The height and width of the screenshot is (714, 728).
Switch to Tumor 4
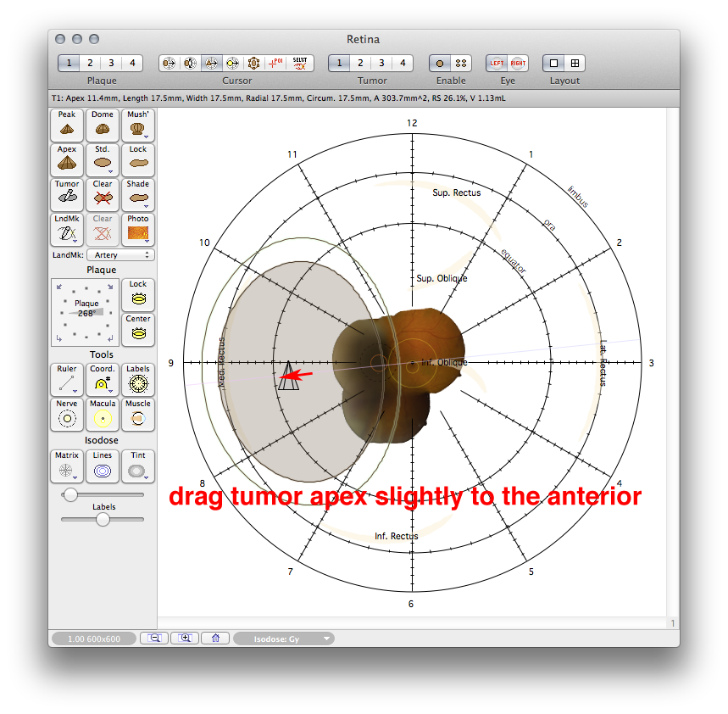(x=403, y=64)
